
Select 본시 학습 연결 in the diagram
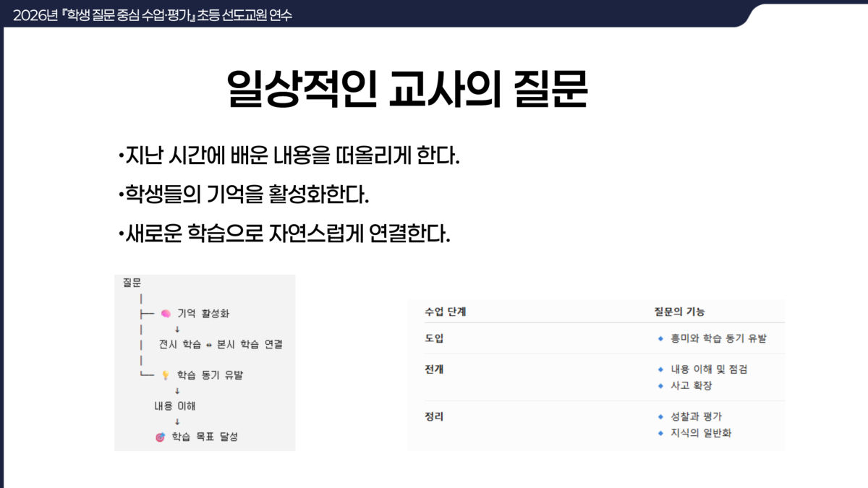tap(250, 345)
